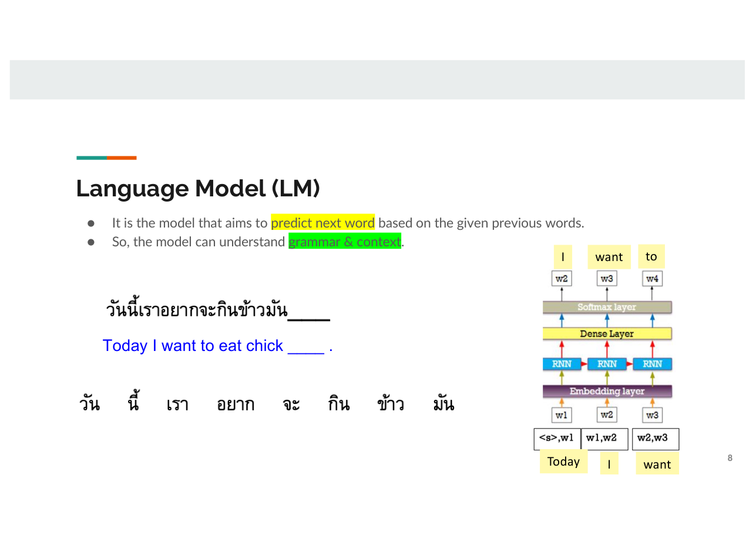
Task: Click the slide title "Language Model (LM)"
Action: coord(198,188)
